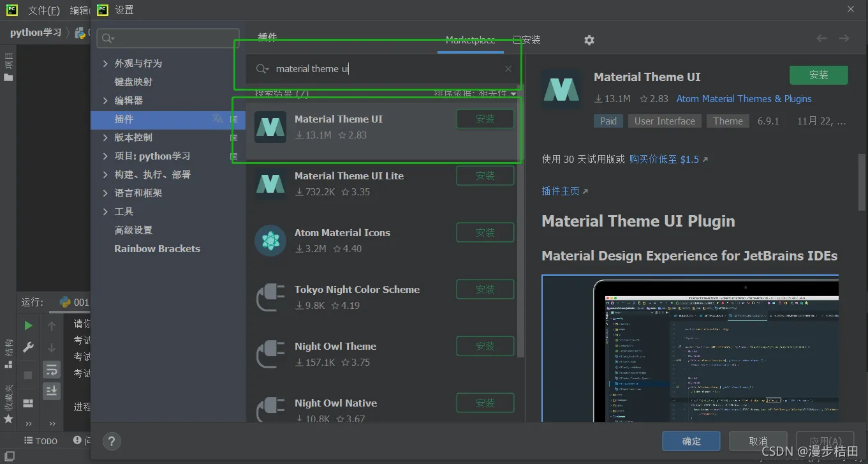
Task: Toggle scroll to end in Run panel
Action: coord(52,391)
